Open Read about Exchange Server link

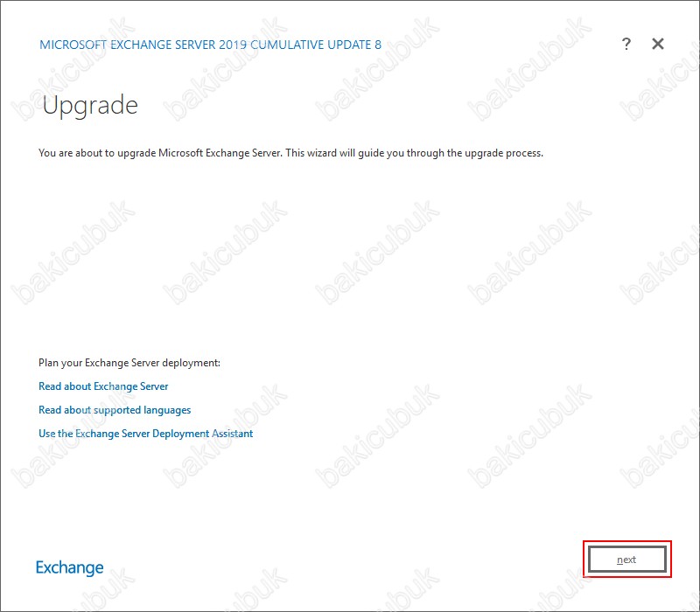coord(103,386)
